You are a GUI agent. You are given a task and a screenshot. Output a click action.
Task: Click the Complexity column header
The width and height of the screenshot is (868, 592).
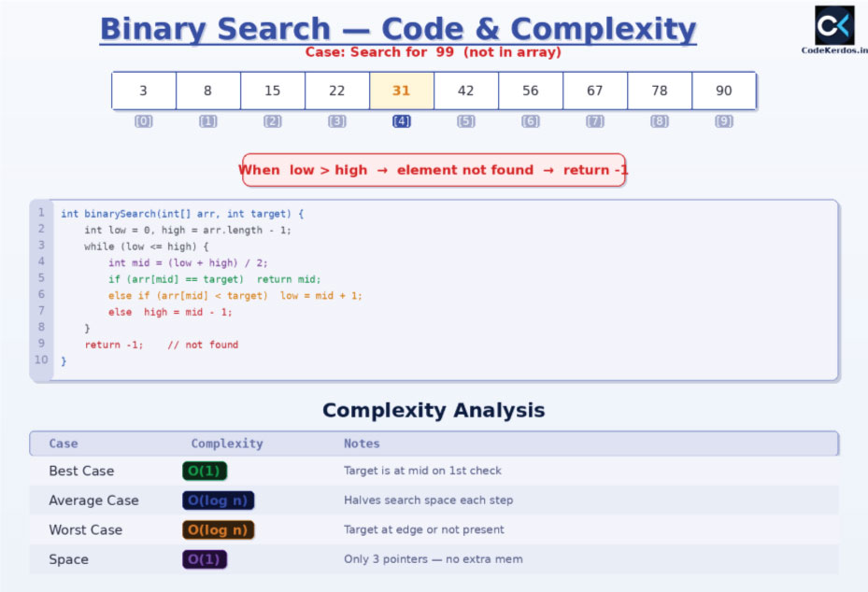[x=227, y=444]
